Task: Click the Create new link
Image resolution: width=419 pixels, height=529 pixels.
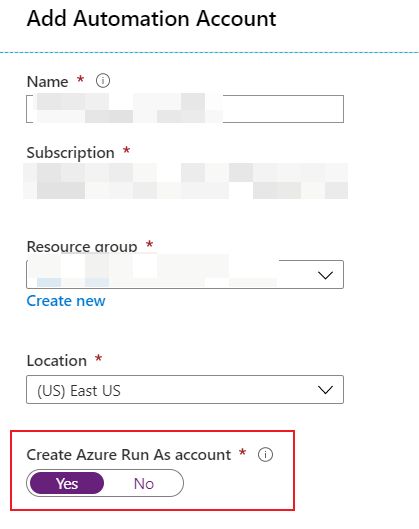Action: point(66,301)
